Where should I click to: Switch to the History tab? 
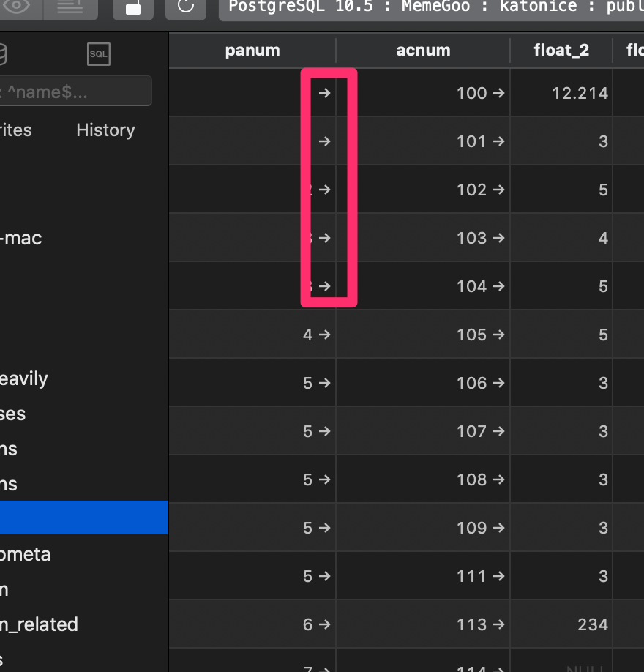coord(105,130)
